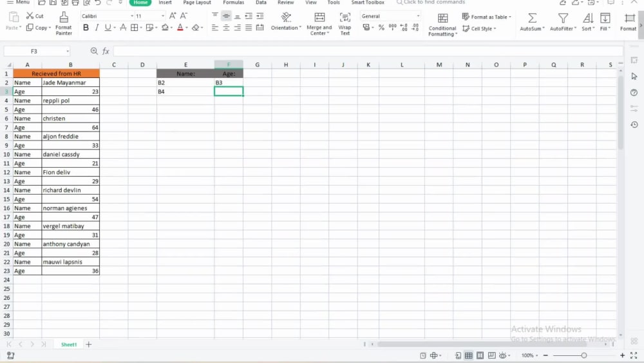Click the fx insert function icon
The image size is (644, 363).
(x=106, y=51)
